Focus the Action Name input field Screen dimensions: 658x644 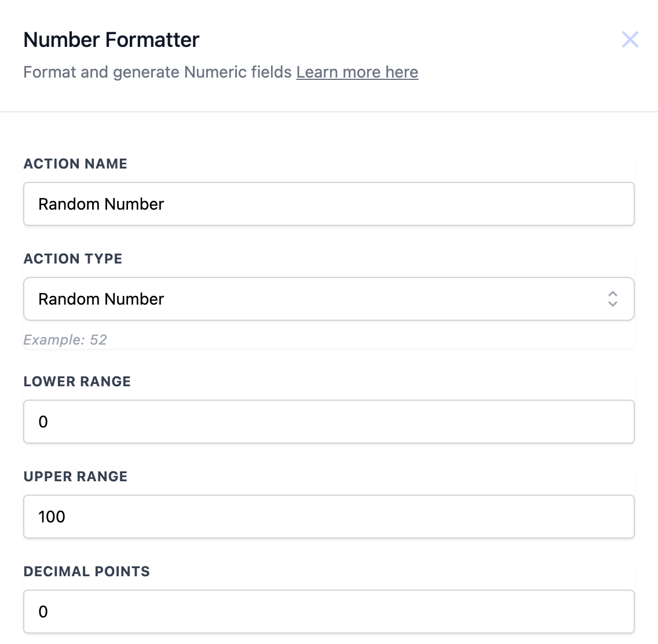click(x=328, y=204)
